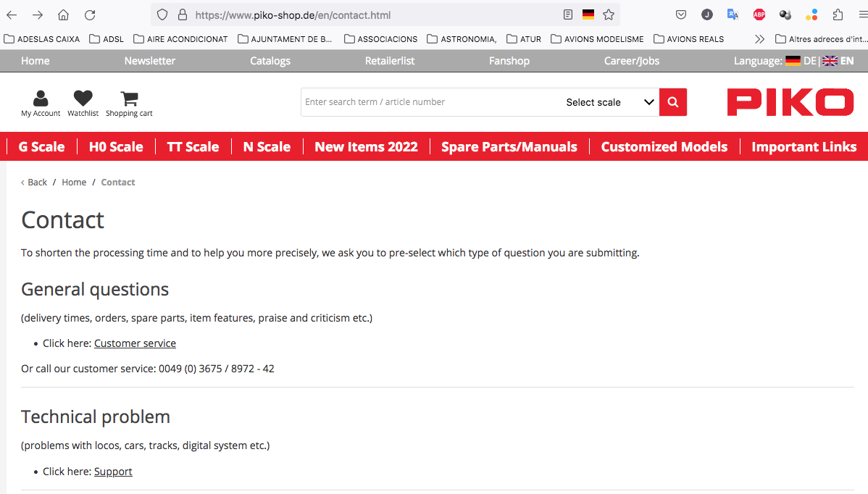Open the H0 Scale category

116,146
